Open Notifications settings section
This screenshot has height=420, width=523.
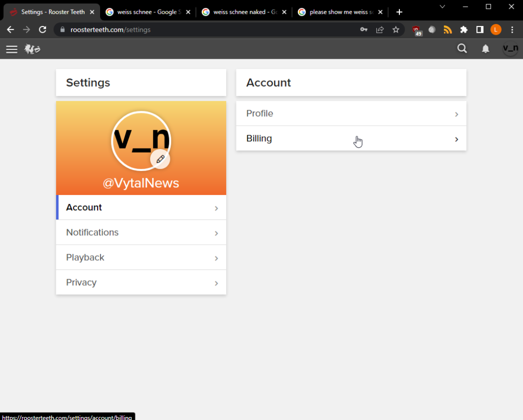click(x=141, y=232)
